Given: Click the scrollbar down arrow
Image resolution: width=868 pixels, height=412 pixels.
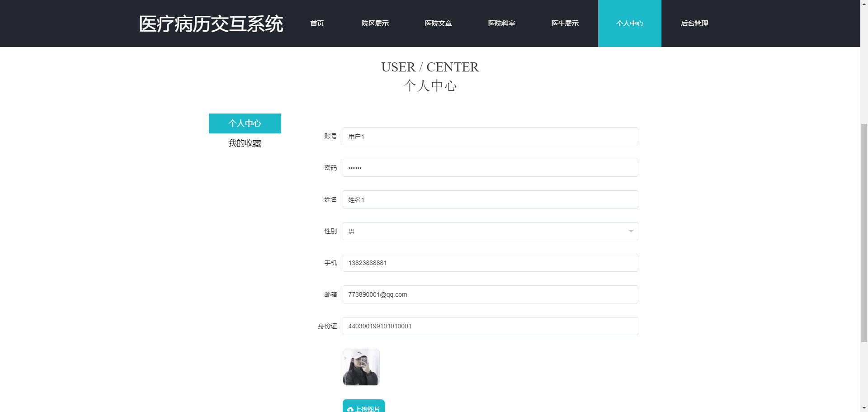Looking at the screenshot, I should (x=864, y=408).
